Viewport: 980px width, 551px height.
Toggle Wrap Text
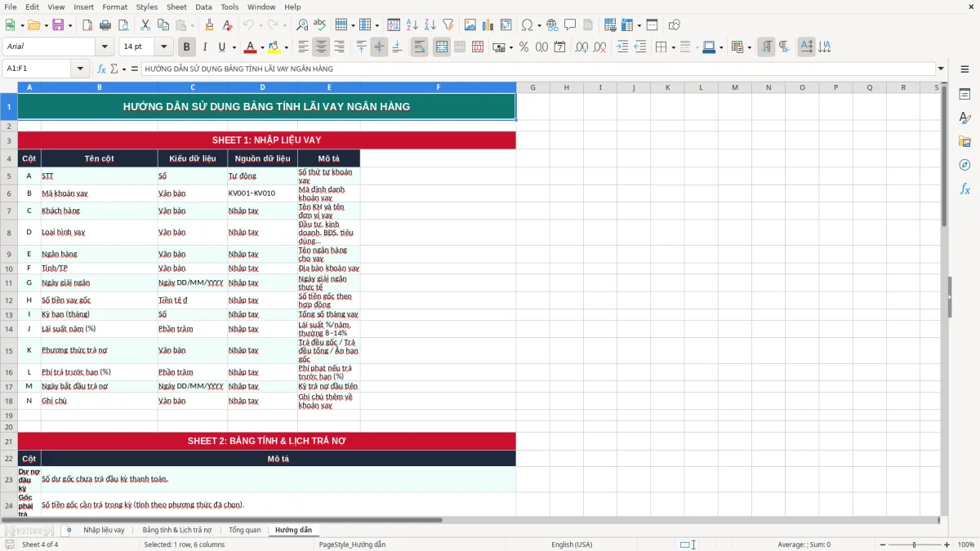[420, 47]
